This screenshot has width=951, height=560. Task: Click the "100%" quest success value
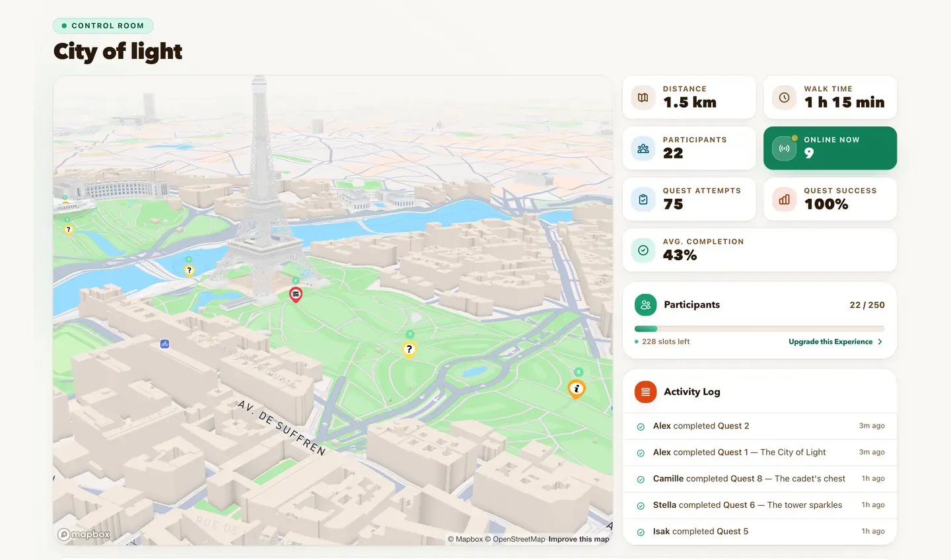coord(826,204)
